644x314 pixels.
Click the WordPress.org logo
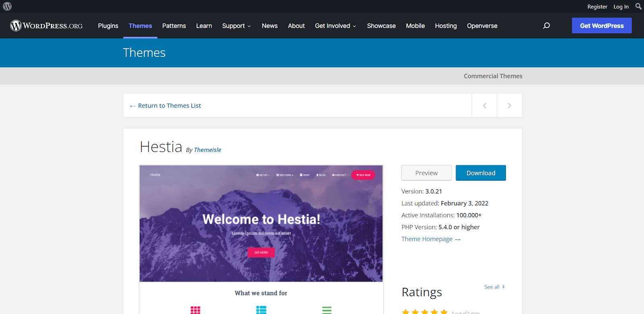46,26
